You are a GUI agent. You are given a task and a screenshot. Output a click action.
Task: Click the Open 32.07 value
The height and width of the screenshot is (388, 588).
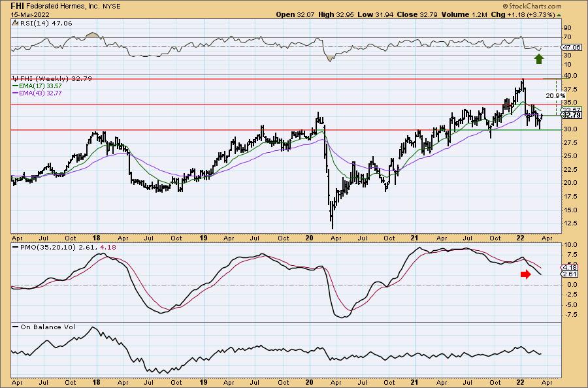(x=295, y=14)
